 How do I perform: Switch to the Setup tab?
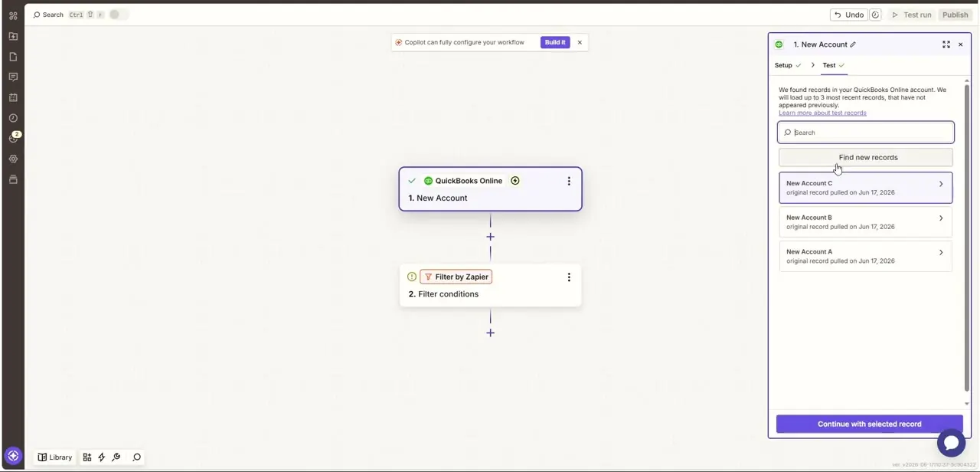(x=788, y=65)
